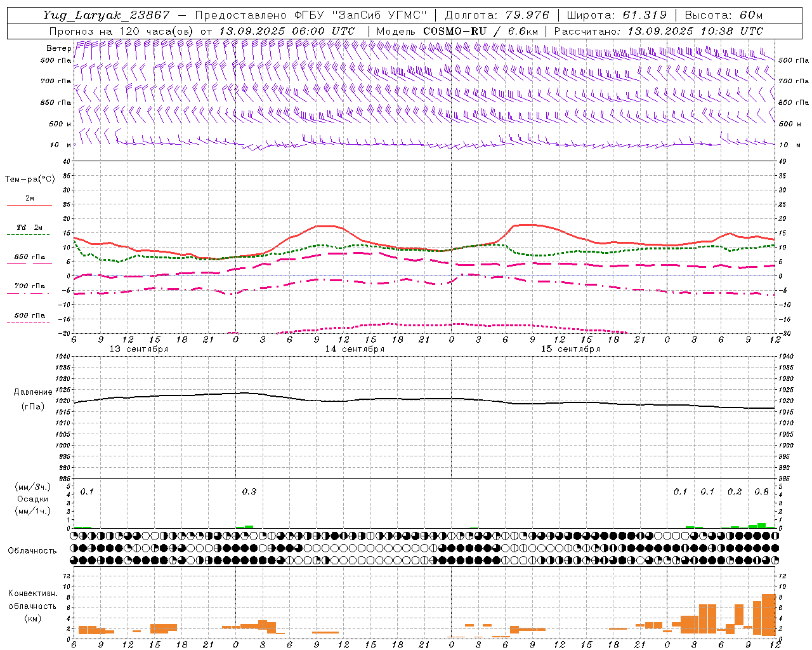This screenshot has width=812, height=650.
Task: Click the Облачность cloud cover label
Action: 32,550
